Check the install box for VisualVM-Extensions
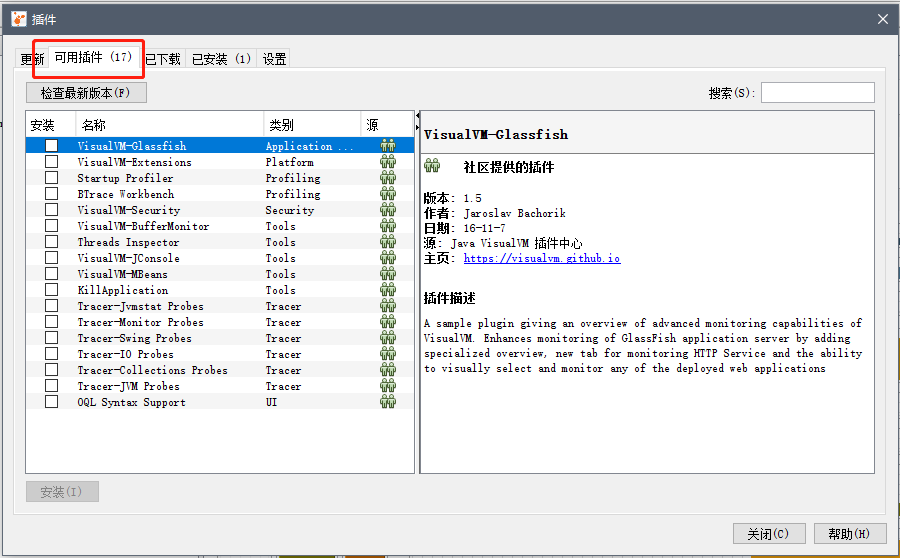This screenshot has width=900, height=558. click(x=52, y=162)
